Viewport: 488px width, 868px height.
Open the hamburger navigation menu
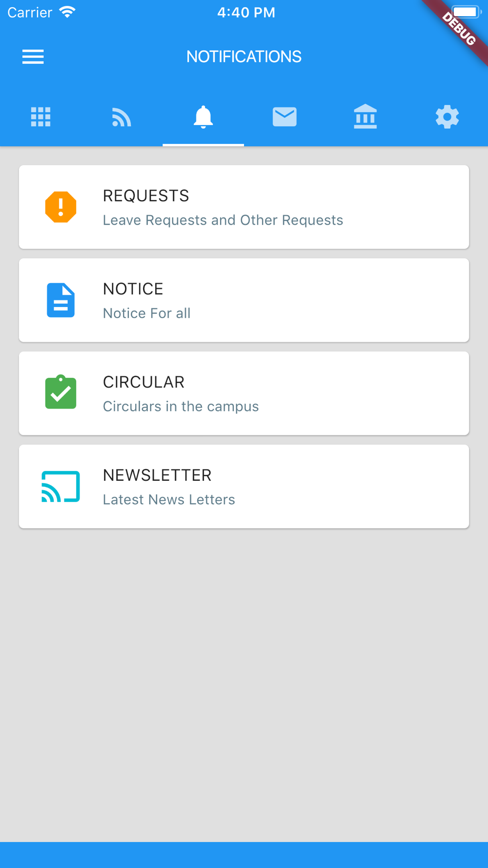click(33, 57)
